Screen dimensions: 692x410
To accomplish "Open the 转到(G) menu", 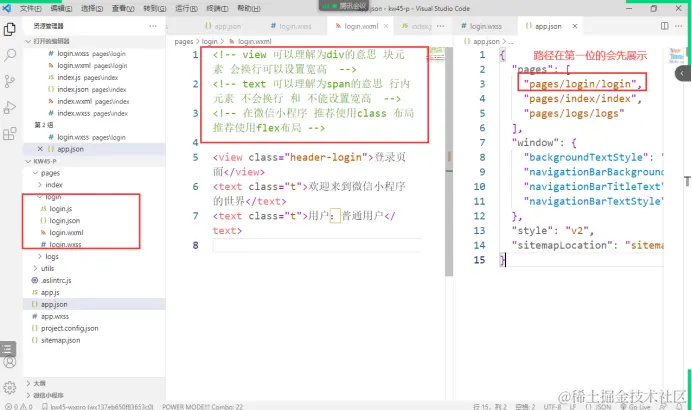I will pyautogui.click(x=154, y=8).
